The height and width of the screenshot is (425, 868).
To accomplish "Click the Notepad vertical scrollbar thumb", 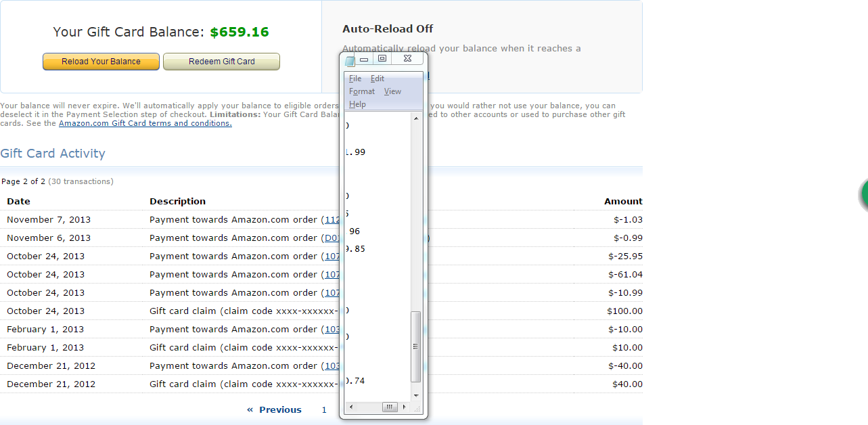I will [x=416, y=346].
